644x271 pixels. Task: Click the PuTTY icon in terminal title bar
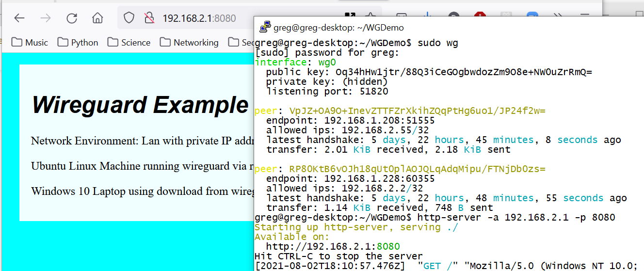[265, 28]
